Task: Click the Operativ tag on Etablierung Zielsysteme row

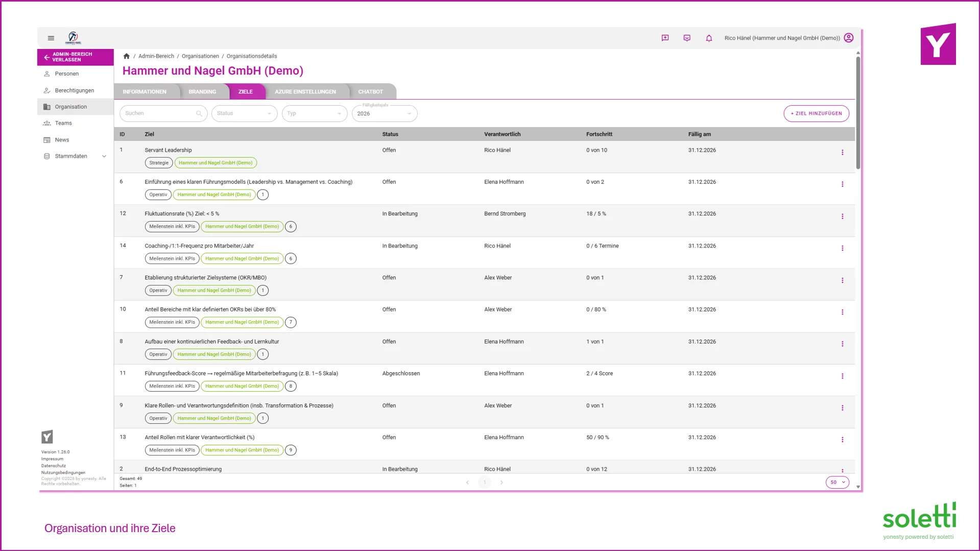Action: coord(158,291)
